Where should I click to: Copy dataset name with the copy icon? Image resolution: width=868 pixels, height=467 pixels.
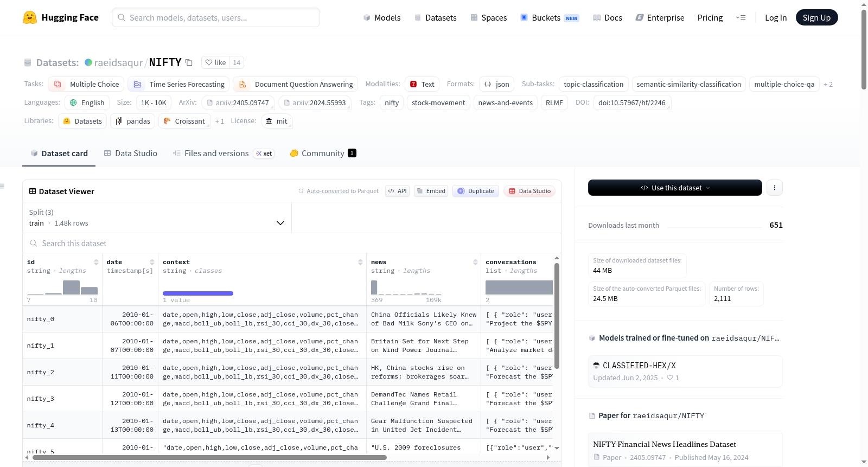click(189, 62)
